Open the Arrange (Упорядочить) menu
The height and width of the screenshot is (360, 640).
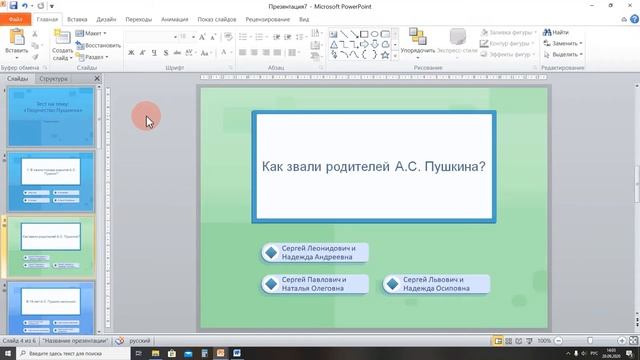[418, 42]
